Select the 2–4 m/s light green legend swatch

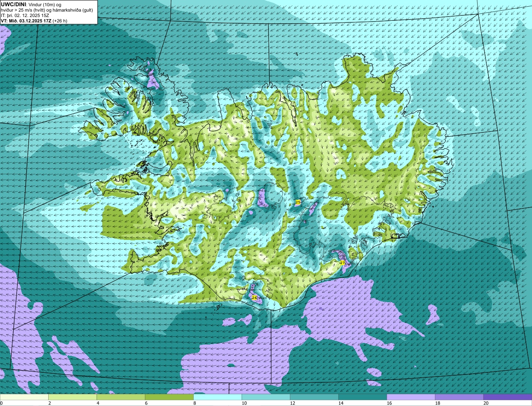pos(73,397)
